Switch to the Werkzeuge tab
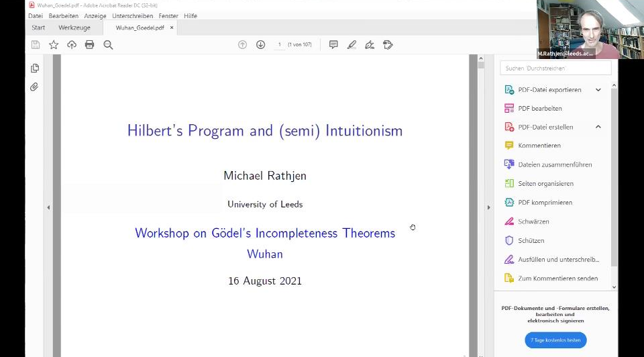The image size is (644, 357). point(74,28)
